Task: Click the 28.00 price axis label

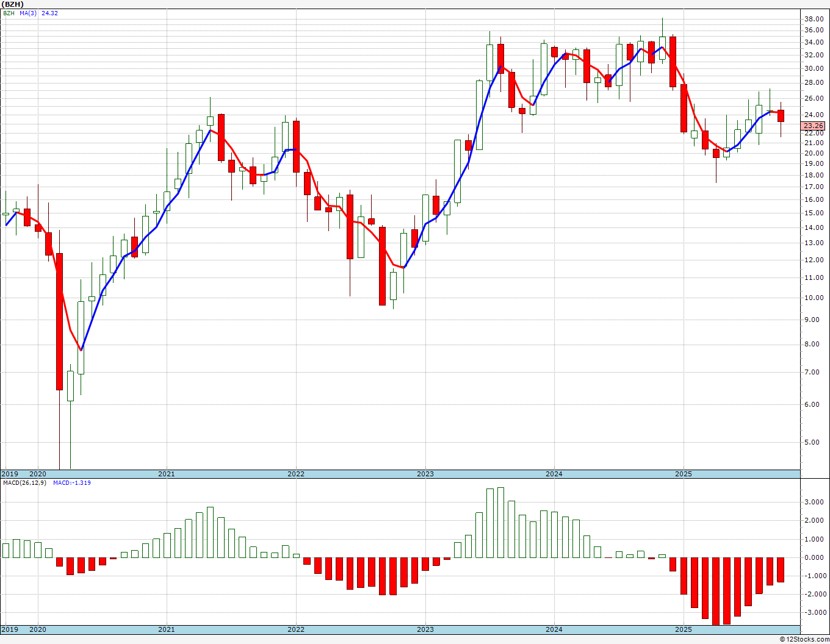Action: tap(814, 82)
